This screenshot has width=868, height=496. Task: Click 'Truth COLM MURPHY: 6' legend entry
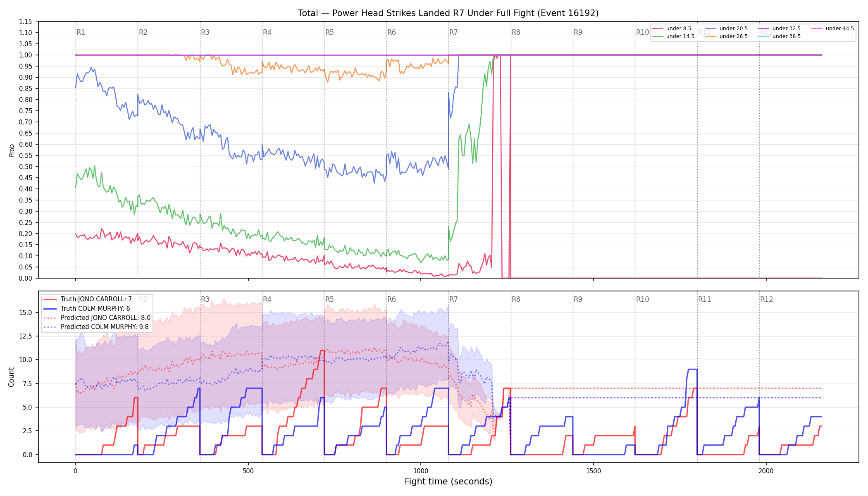coord(95,308)
